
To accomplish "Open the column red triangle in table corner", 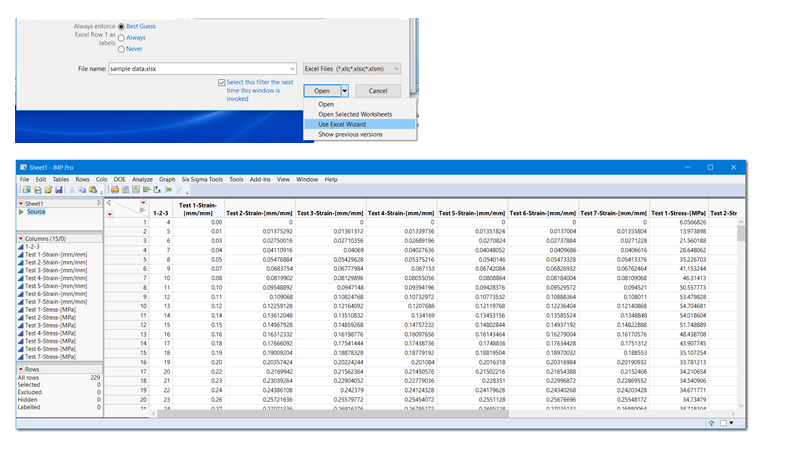I will 143,203.
